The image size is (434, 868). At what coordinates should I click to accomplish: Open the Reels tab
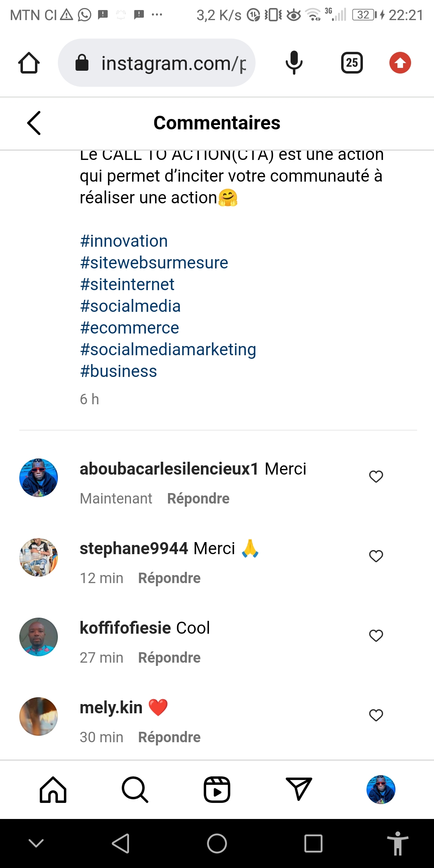pos(217,790)
